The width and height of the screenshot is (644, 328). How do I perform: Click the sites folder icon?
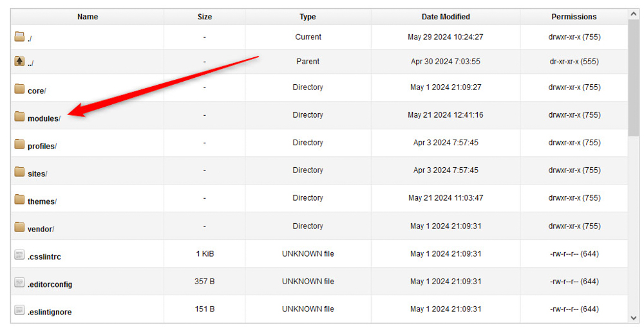[x=19, y=171]
